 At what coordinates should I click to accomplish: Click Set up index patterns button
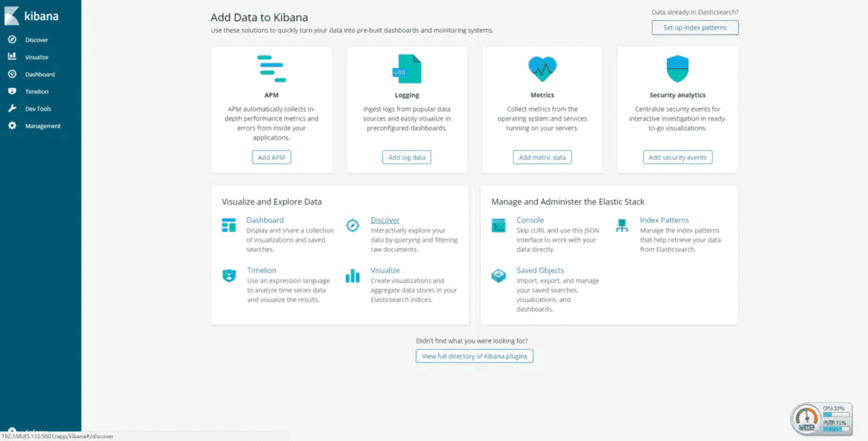(695, 28)
